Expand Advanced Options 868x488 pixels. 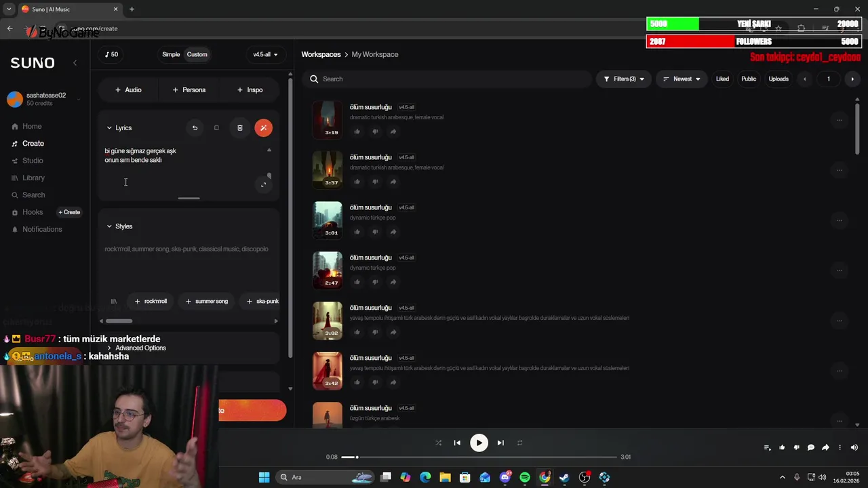(136, 348)
